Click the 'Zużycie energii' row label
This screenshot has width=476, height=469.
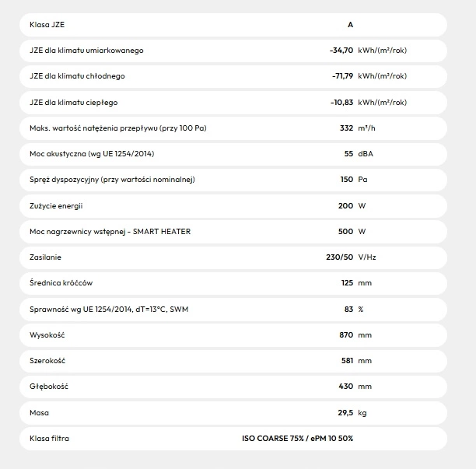55,205
